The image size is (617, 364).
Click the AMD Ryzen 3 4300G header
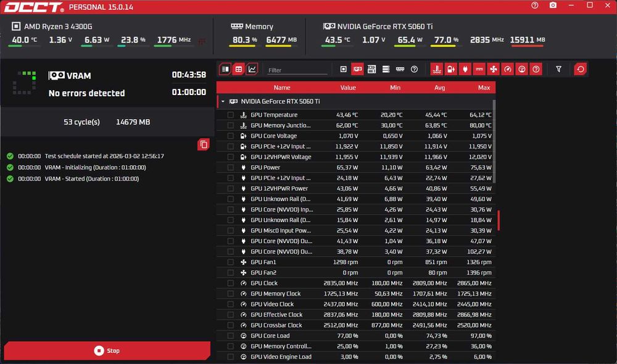tap(58, 27)
